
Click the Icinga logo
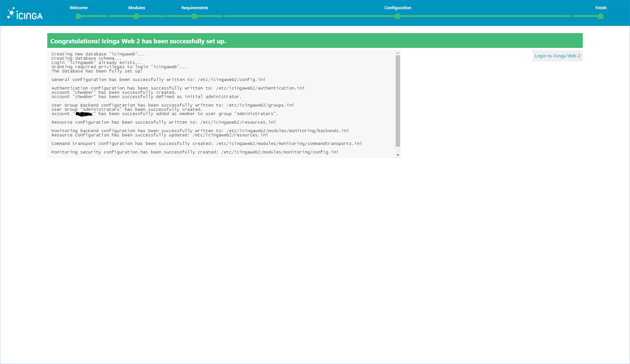[25, 13]
